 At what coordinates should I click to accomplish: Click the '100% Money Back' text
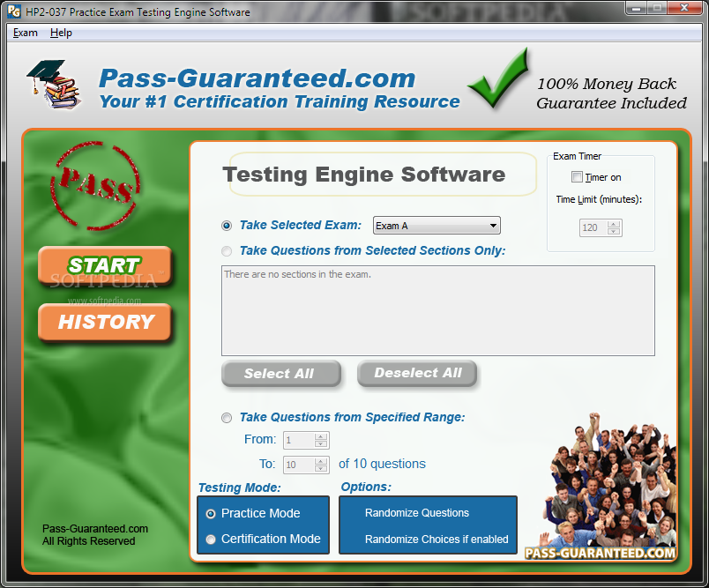(607, 84)
